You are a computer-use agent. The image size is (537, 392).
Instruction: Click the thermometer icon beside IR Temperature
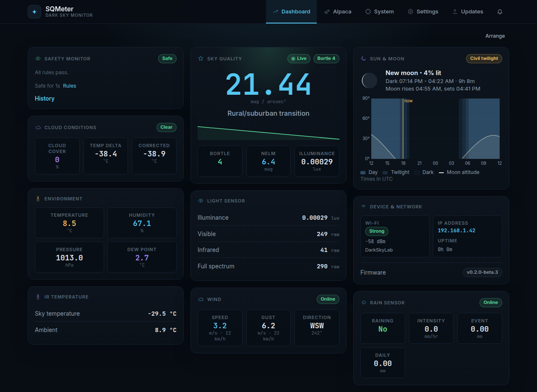click(38, 297)
